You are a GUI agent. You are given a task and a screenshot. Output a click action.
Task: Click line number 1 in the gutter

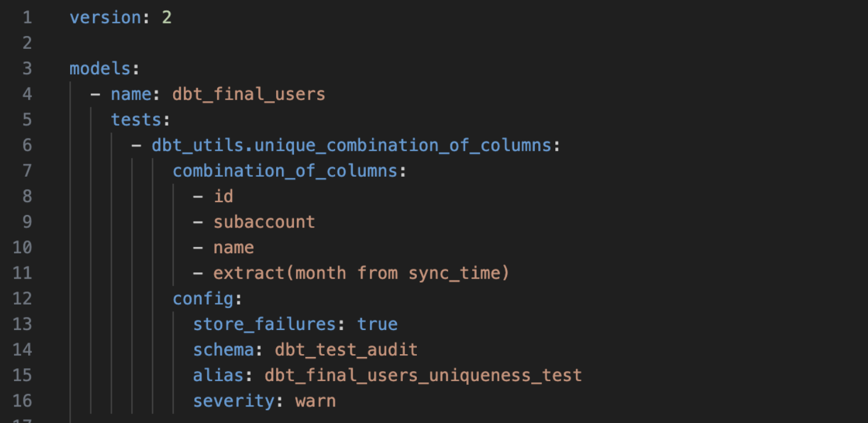point(27,18)
